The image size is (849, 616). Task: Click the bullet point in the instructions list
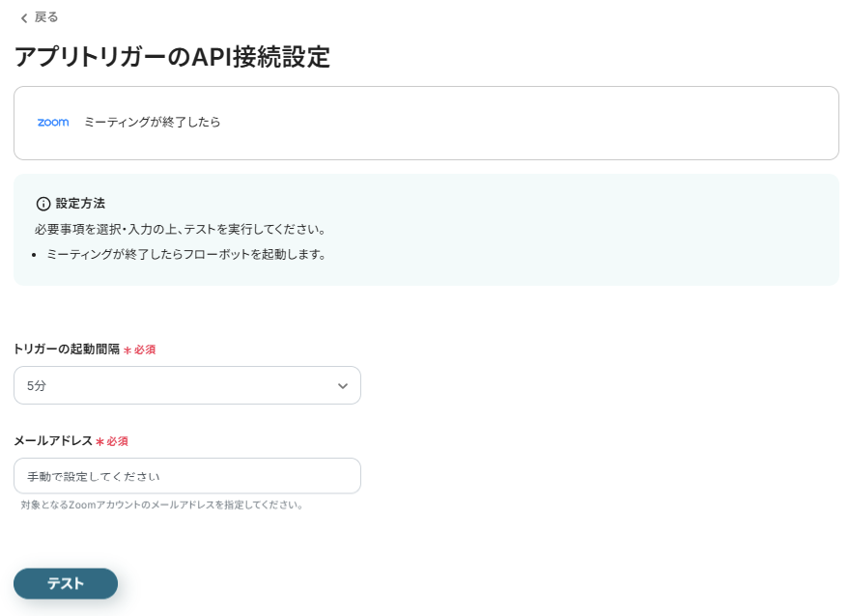coord(34,255)
